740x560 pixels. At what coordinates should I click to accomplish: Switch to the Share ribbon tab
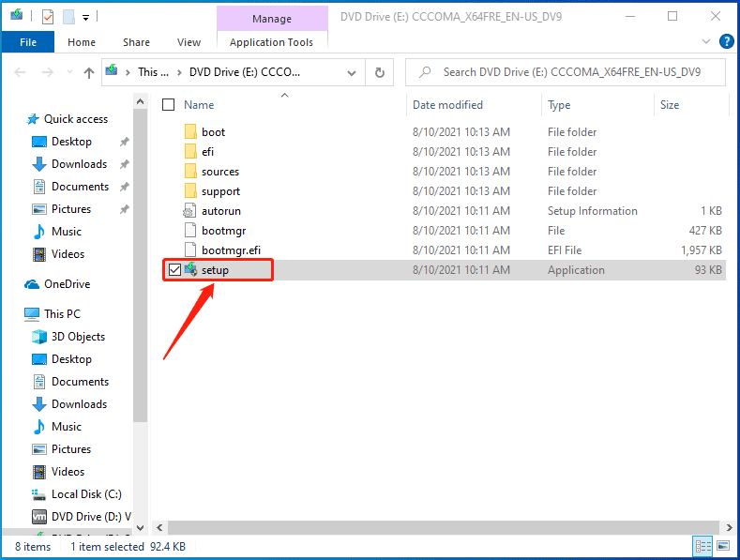136,42
